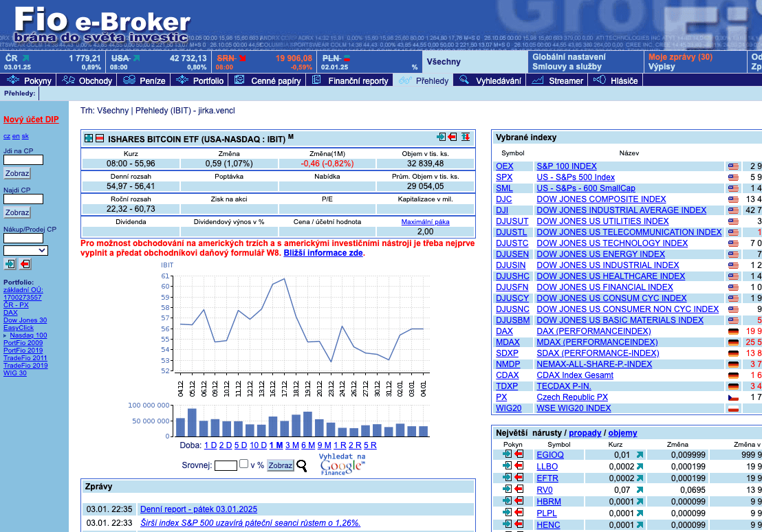Viewport: 762px width, 532px height.
Task: Click red sell icon in left sidebar
Action: [x=25, y=264]
